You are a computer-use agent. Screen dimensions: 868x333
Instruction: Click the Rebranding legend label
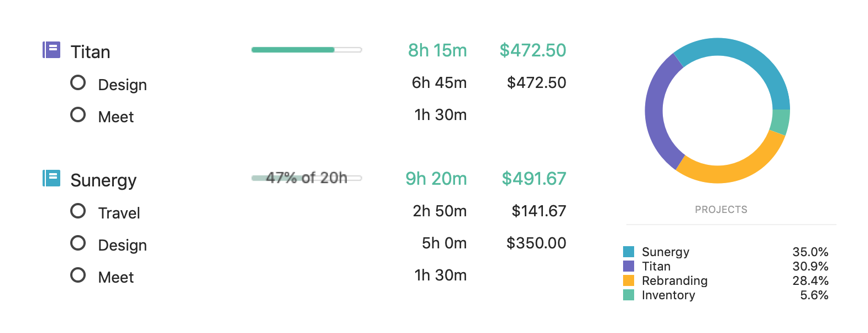tap(674, 281)
